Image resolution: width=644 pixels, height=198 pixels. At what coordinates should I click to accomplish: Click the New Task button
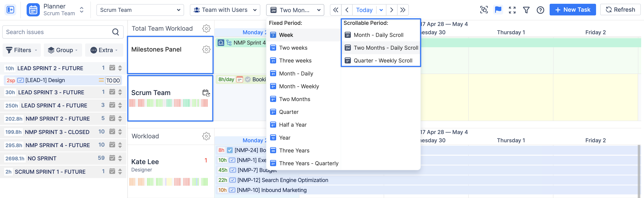(572, 10)
